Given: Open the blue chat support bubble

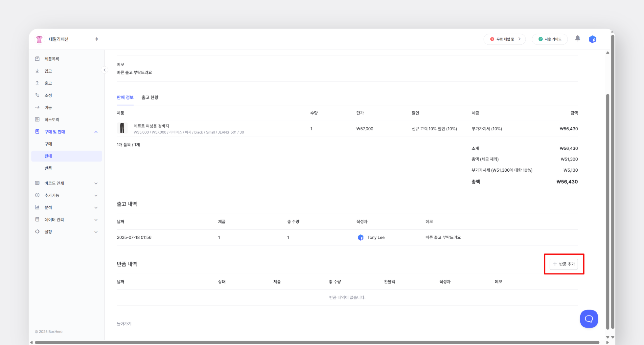Looking at the screenshot, I should point(588,319).
